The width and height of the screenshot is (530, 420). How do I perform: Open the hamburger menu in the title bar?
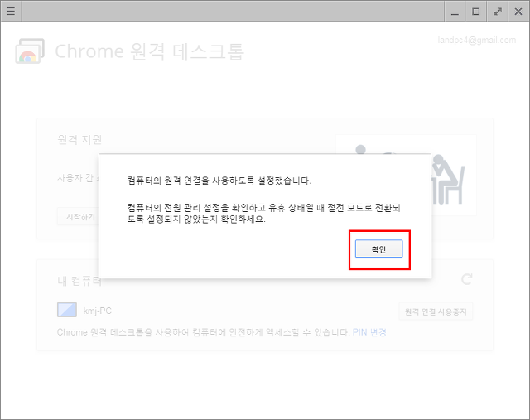[x=11, y=11]
